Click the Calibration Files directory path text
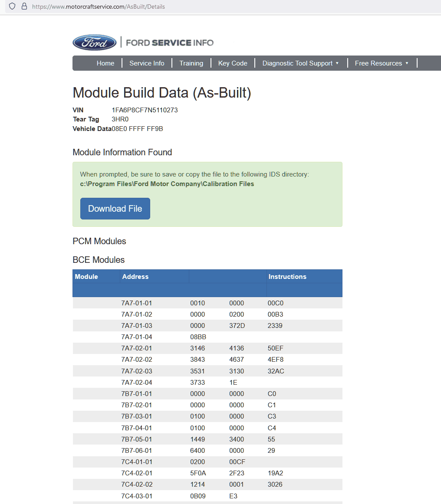 pyautogui.click(x=167, y=184)
